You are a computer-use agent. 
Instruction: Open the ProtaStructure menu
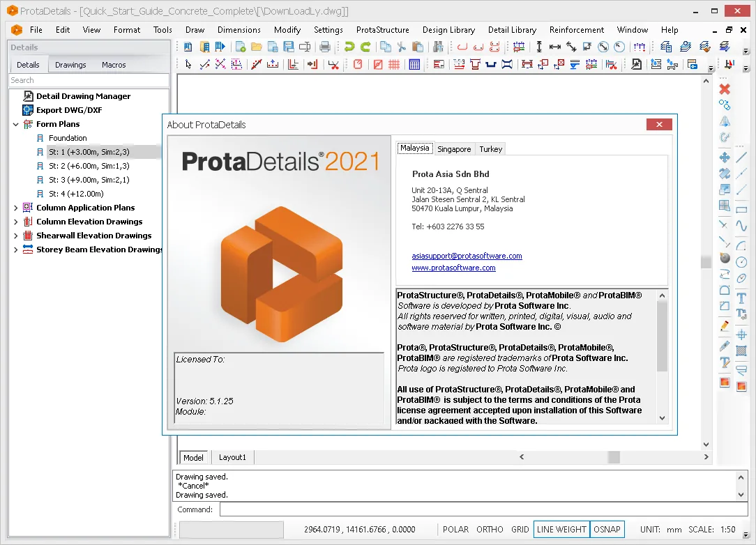382,30
